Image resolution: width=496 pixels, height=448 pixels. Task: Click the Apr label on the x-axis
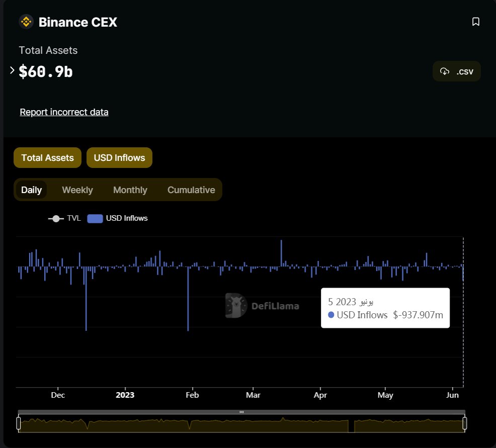(x=320, y=395)
